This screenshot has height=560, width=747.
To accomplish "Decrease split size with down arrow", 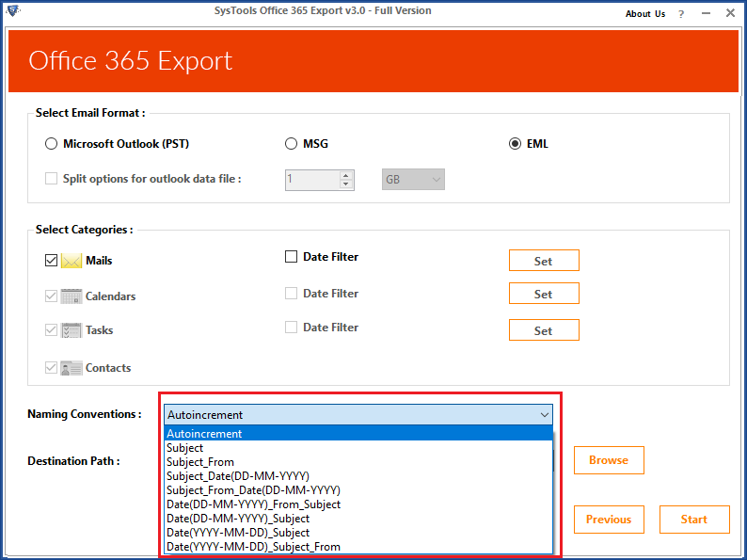I will click(346, 184).
